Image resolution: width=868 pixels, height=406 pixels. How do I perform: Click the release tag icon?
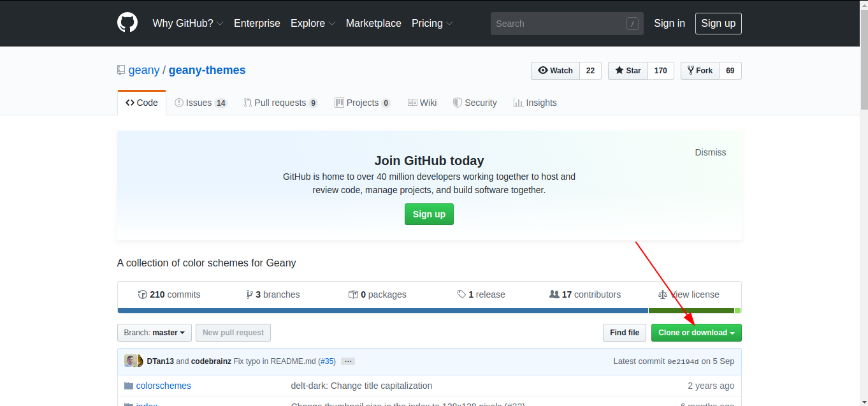point(461,294)
